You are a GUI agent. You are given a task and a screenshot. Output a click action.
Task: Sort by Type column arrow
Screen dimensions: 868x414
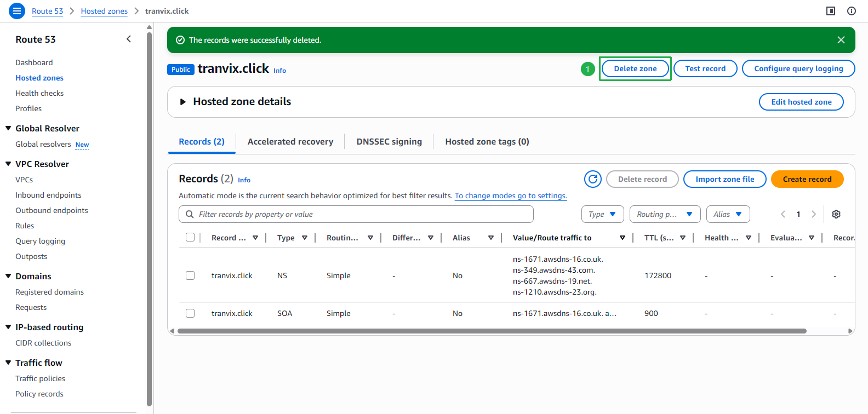point(305,238)
